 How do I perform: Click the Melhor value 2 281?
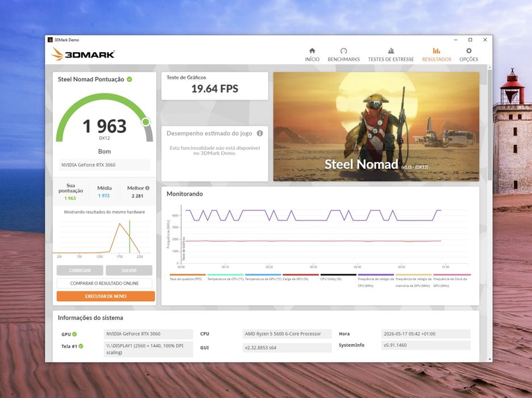coord(138,196)
